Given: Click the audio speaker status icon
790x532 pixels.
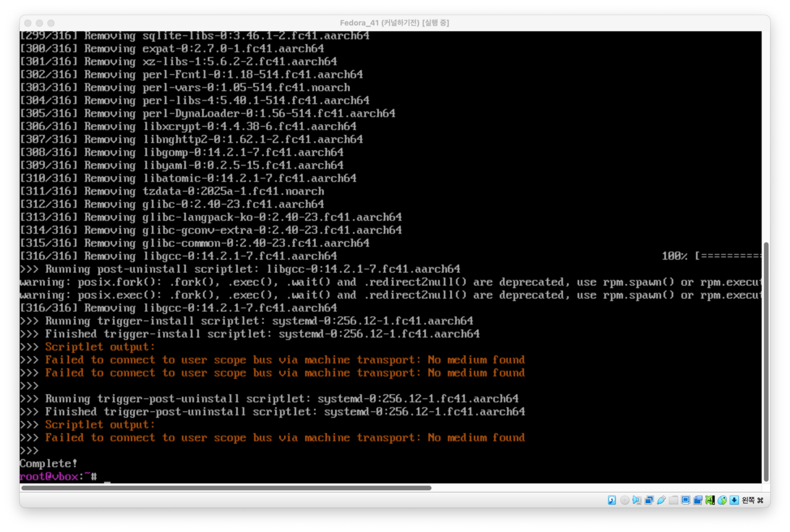Looking at the screenshot, I should 636,500.
